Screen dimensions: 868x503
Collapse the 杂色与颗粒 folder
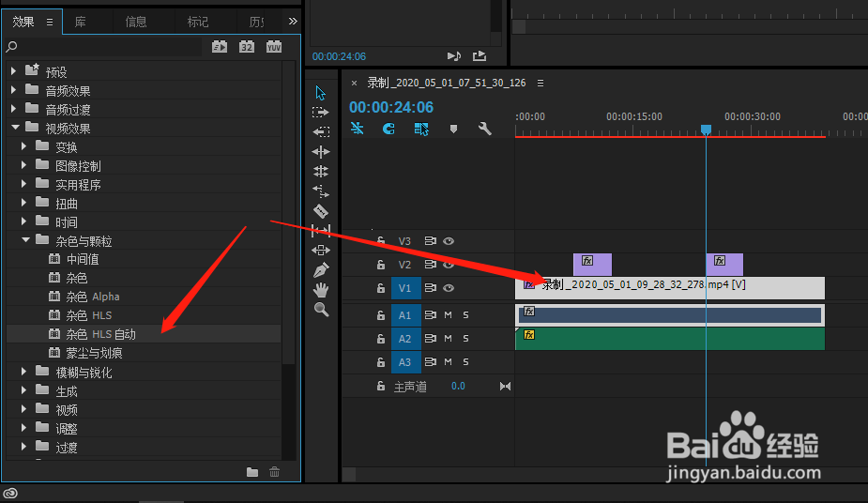click(25, 240)
